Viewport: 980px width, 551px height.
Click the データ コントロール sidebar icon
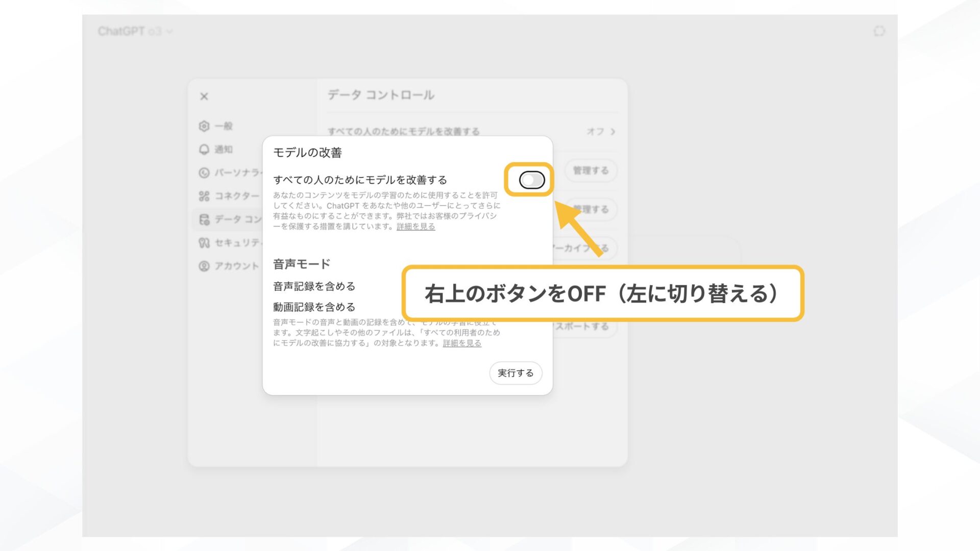[x=204, y=219]
